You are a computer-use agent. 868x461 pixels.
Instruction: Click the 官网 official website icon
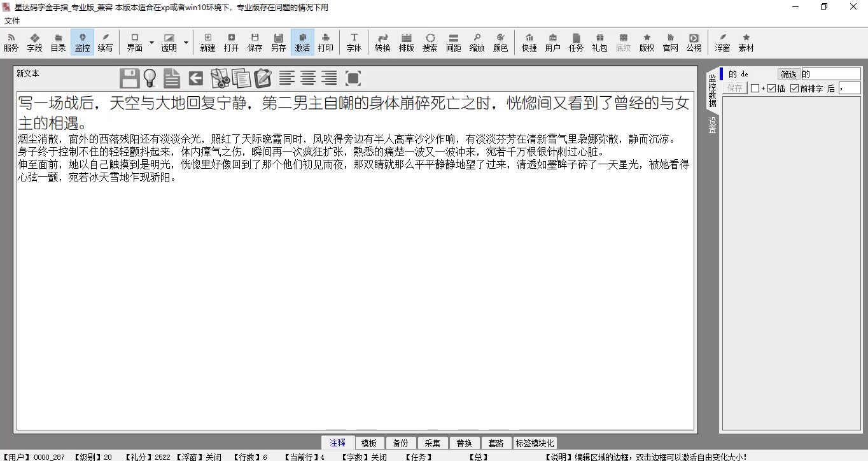(670, 42)
